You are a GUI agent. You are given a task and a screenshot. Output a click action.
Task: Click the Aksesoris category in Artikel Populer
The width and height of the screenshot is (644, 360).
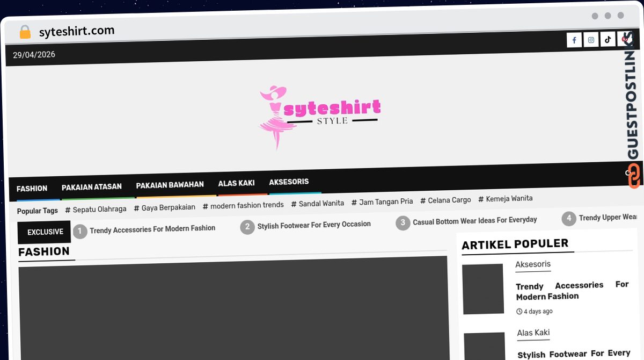click(x=533, y=264)
